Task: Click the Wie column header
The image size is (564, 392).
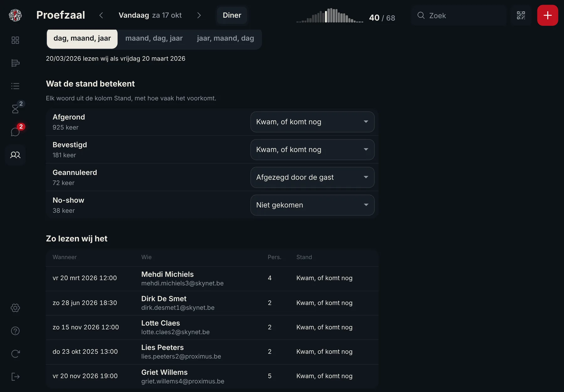Action: click(x=146, y=257)
